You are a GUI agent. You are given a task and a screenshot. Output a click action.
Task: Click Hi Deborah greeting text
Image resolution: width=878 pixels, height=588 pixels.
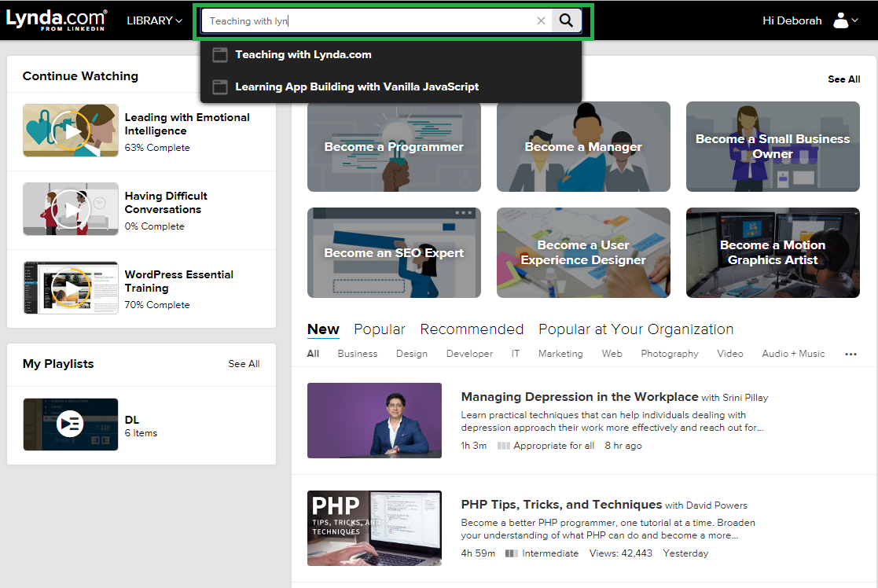(x=792, y=20)
